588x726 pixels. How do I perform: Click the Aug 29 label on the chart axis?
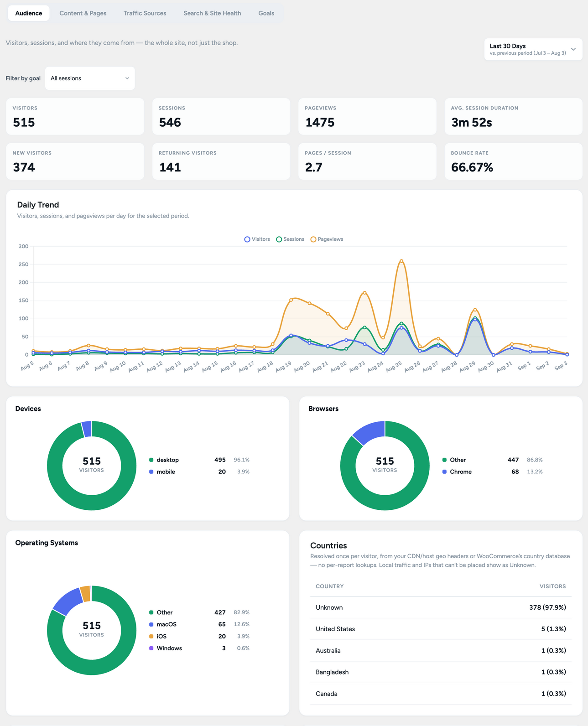[468, 367]
